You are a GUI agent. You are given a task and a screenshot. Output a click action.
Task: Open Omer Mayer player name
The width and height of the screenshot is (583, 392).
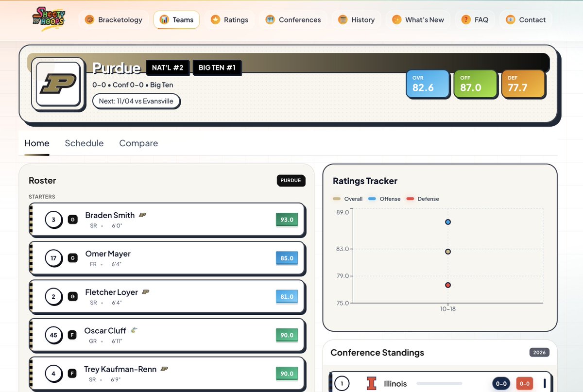[x=108, y=254]
